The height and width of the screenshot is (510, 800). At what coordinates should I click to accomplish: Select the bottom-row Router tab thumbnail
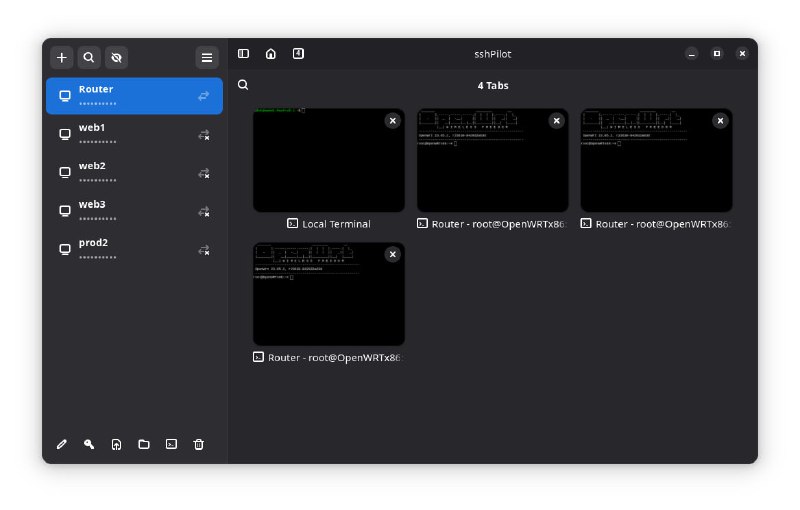coord(328,298)
